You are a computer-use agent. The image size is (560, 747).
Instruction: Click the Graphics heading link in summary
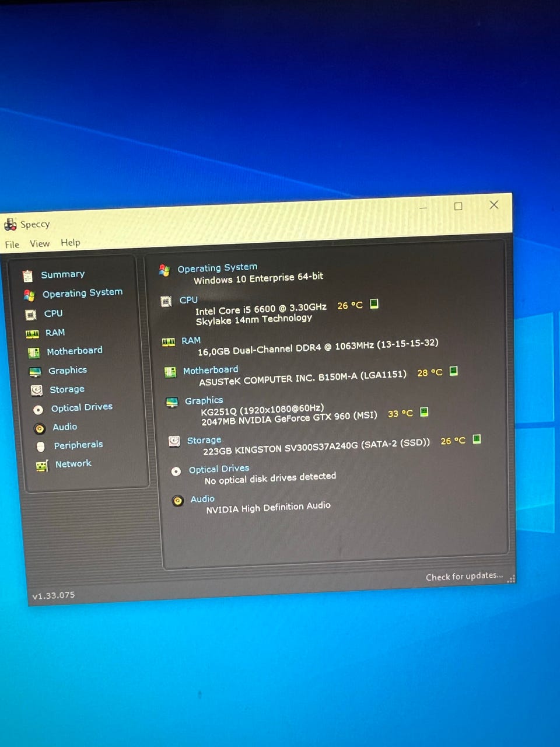204,401
